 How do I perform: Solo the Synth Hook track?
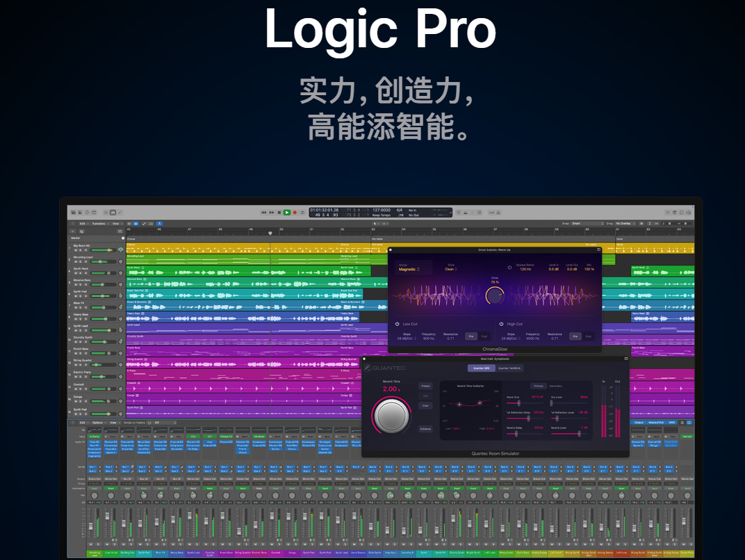81,273
